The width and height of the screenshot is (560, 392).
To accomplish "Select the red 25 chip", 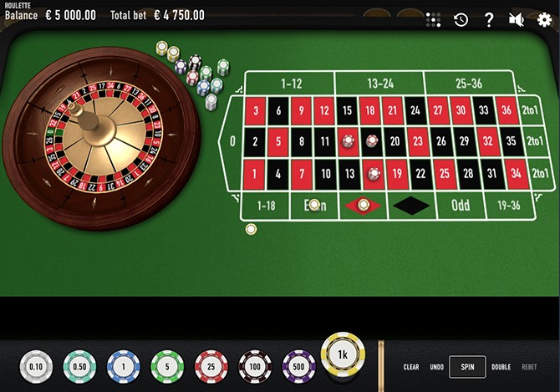I will point(211,367).
